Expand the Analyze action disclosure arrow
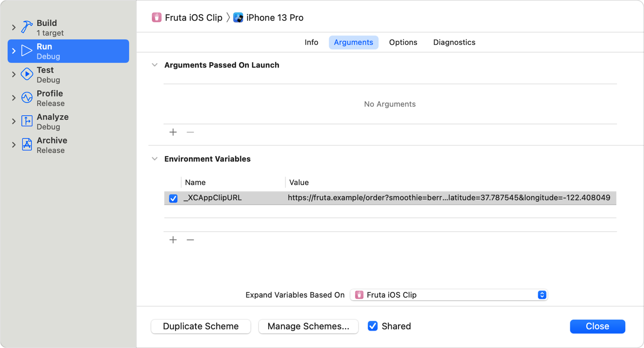 [x=14, y=121]
